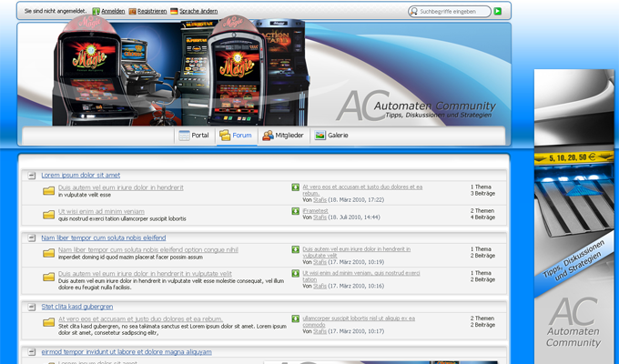
Task: Click text '1 Thema 3 Beiträge'
Action: coord(482,190)
